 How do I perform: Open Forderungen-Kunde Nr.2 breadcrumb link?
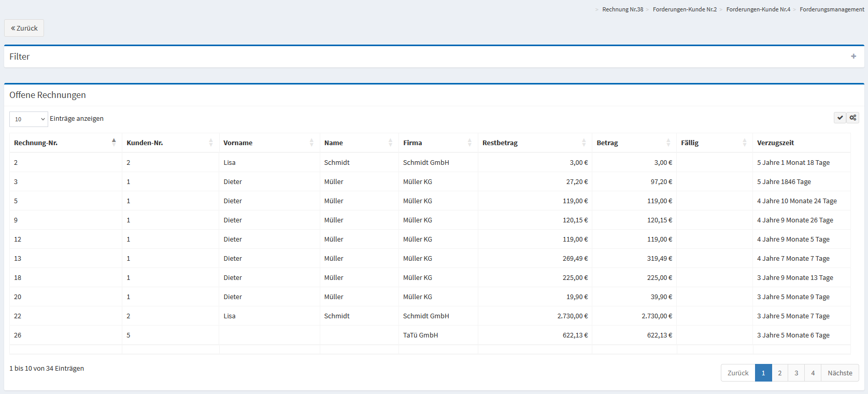pyautogui.click(x=685, y=9)
